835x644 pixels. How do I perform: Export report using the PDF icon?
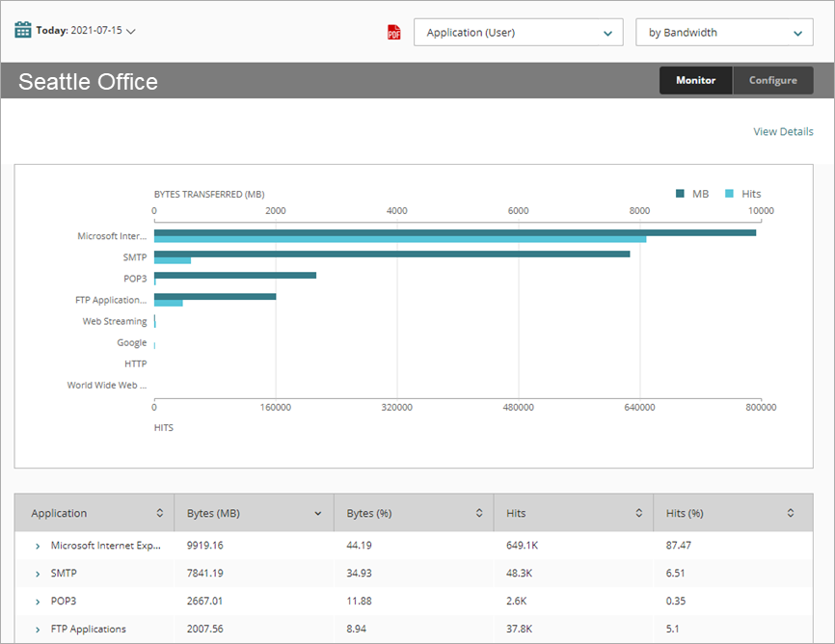394,33
